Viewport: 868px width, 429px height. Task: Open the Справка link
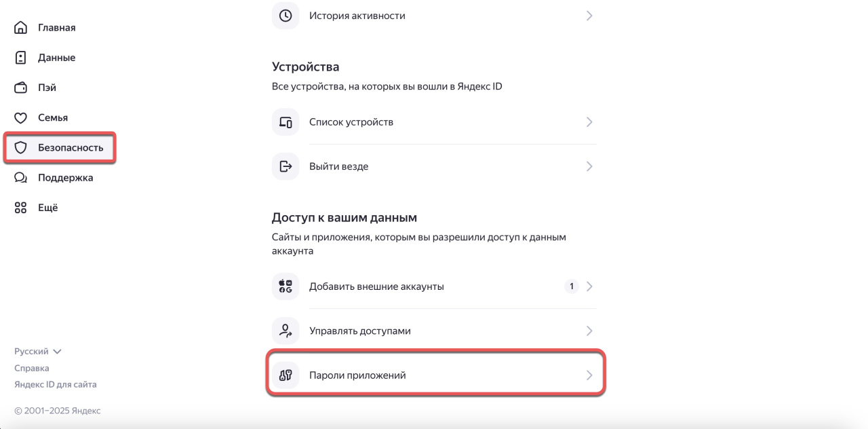[x=32, y=368]
